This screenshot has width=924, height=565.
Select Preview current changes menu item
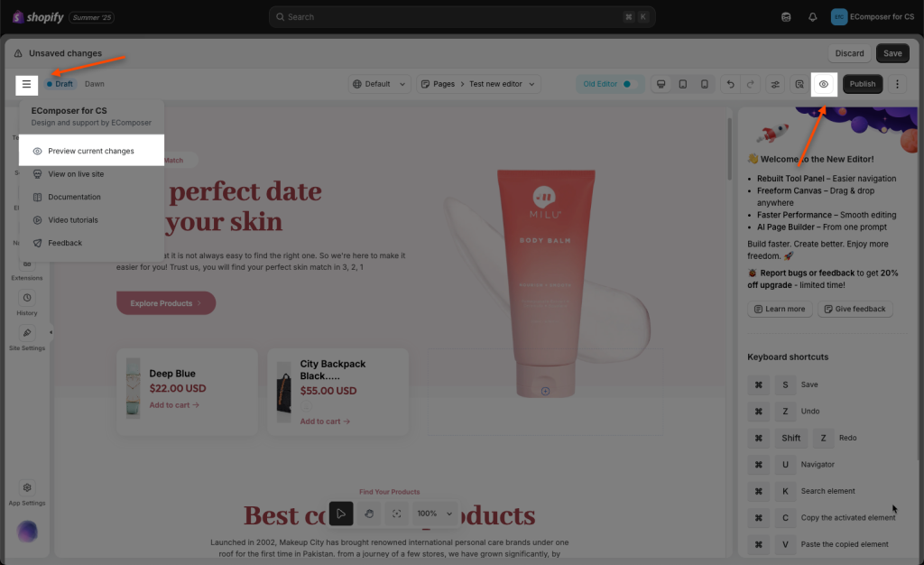click(91, 151)
